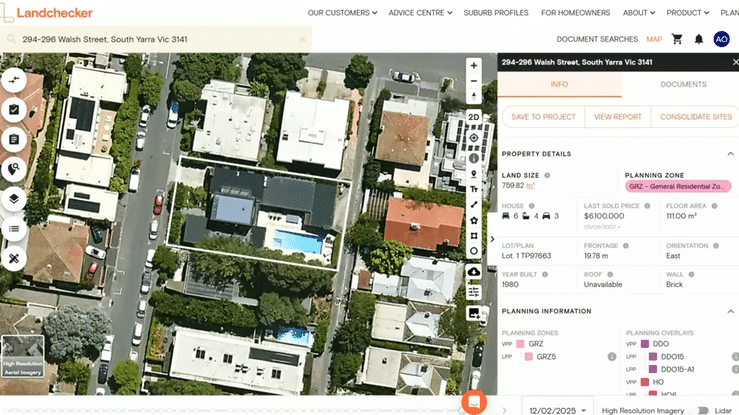Open the map layers stack icon
Viewport: 739px width, 415px height.
pyautogui.click(x=14, y=199)
